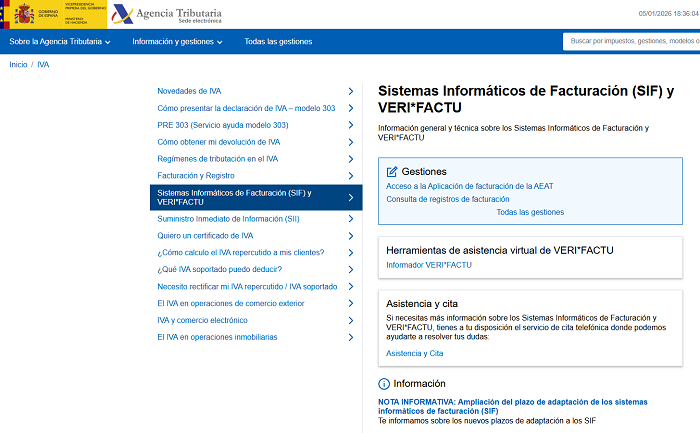This screenshot has width=700, height=433.
Task: Go to Inicio breadcrumb link
Action: coord(18,65)
